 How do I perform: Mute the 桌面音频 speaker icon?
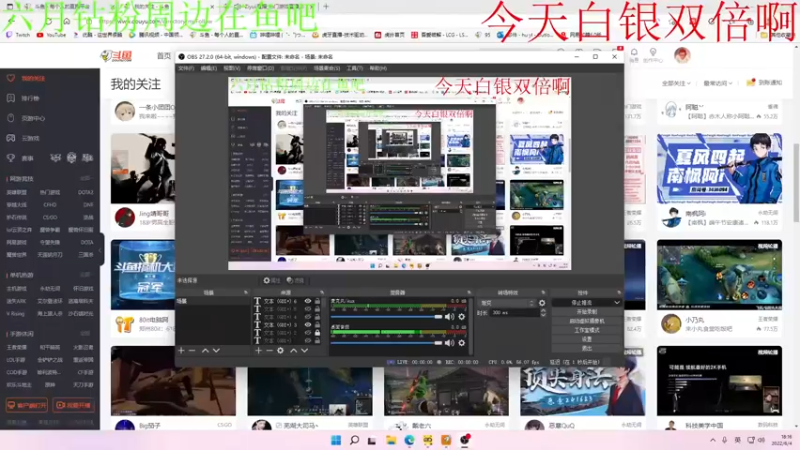pos(449,343)
